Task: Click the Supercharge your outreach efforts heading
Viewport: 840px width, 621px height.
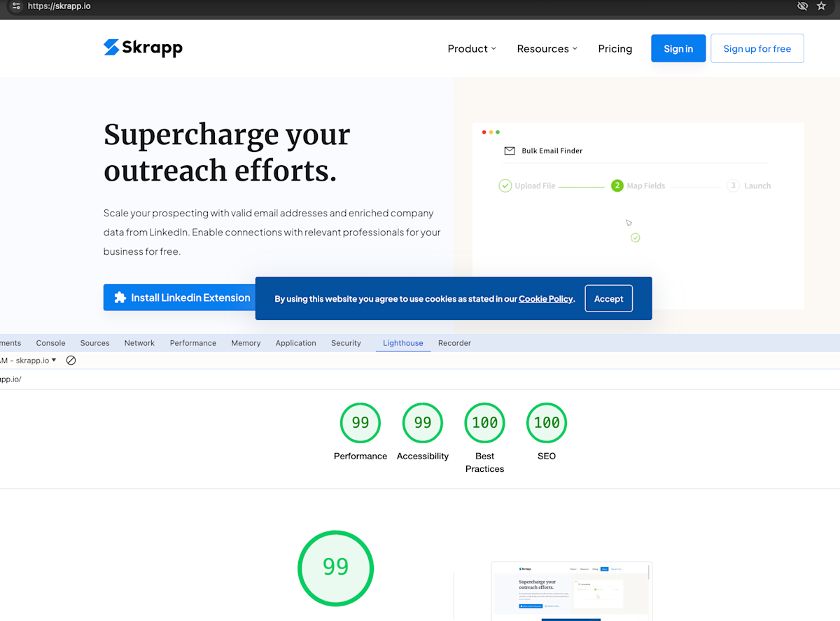Action: coord(227,153)
